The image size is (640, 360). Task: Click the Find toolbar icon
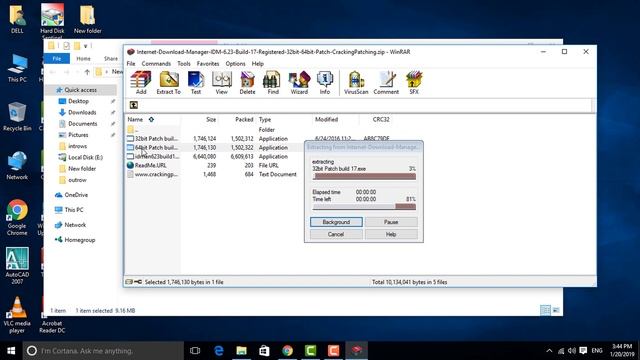click(x=273, y=82)
